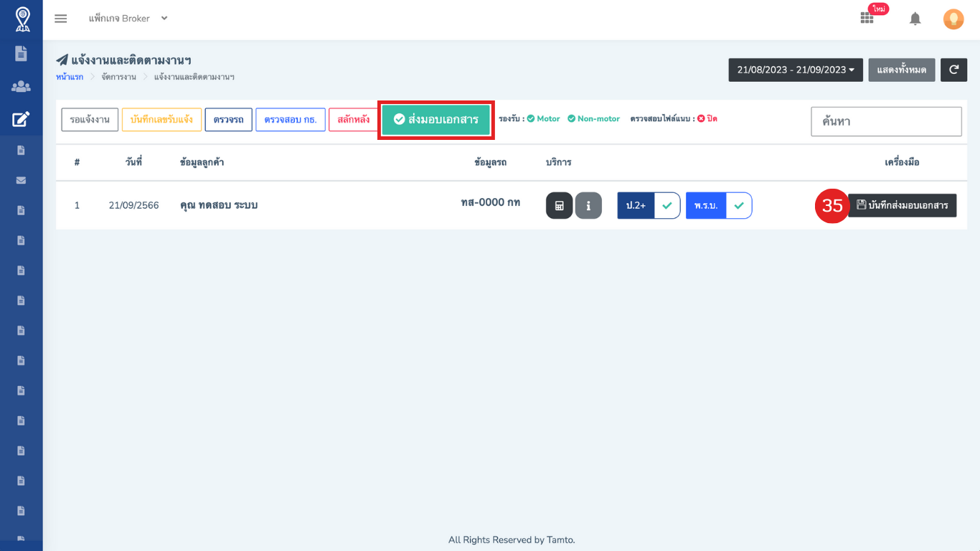Click the บริการ column header
980x551 pixels.
coord(558,162)
